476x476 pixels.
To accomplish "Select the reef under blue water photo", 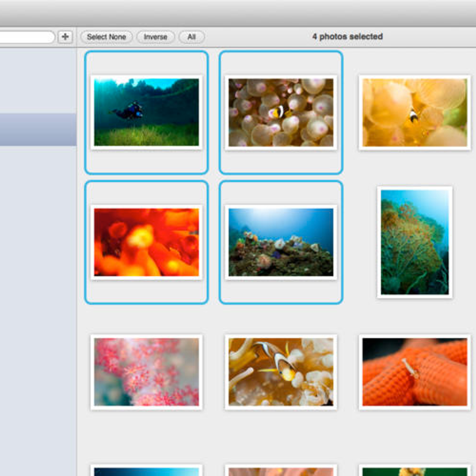I will (281, 242).
